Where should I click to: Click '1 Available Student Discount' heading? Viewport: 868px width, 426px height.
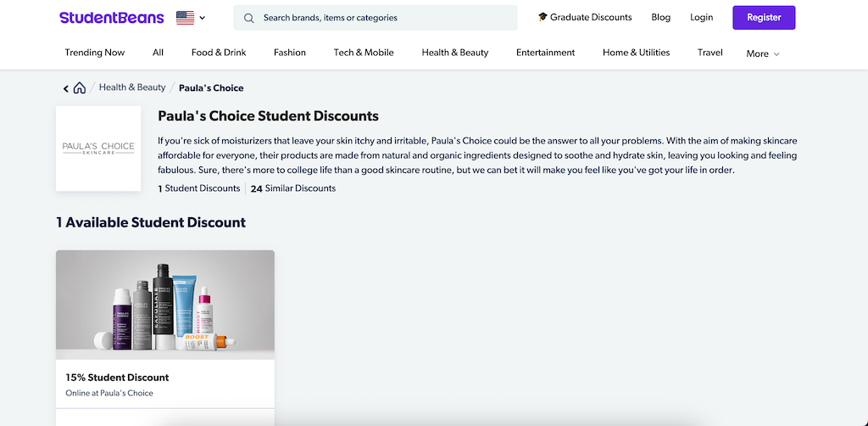pyautogui.click(x=151, y=222)
